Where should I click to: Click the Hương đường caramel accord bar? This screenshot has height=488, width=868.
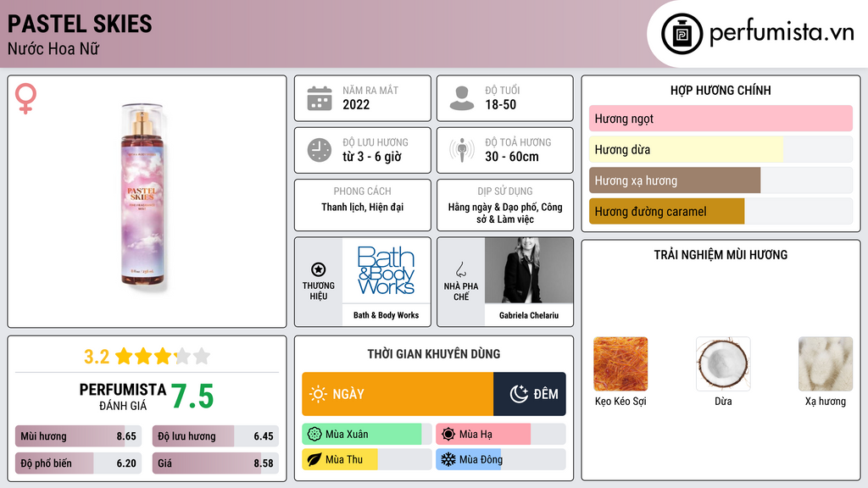(x=721, y=211)
